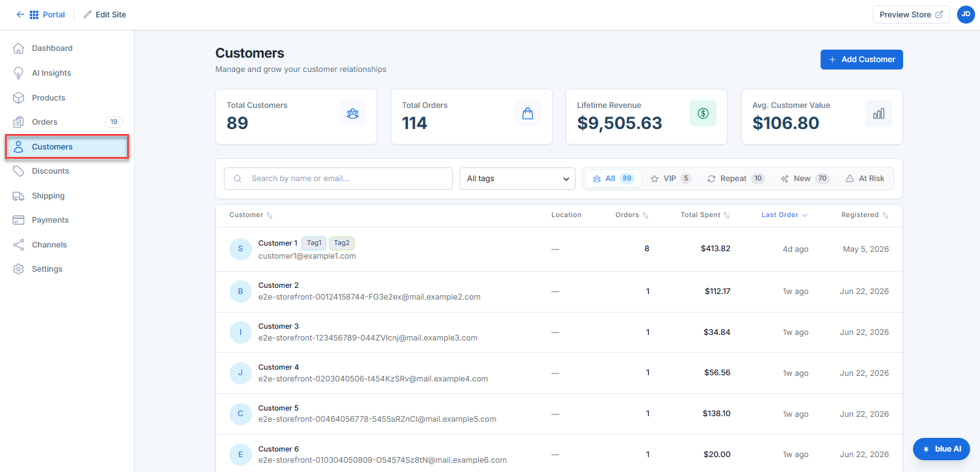Click the Avg. Customer Value chart icon

[x=878, y=114]
